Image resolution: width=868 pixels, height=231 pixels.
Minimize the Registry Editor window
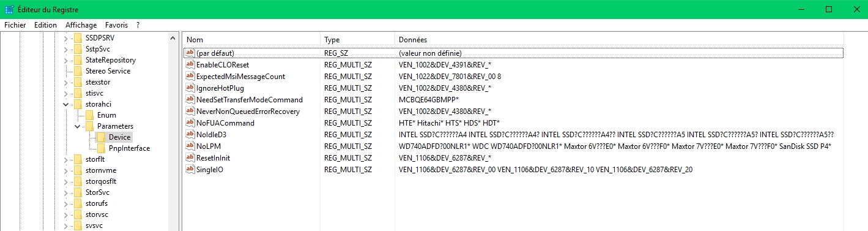801,9
